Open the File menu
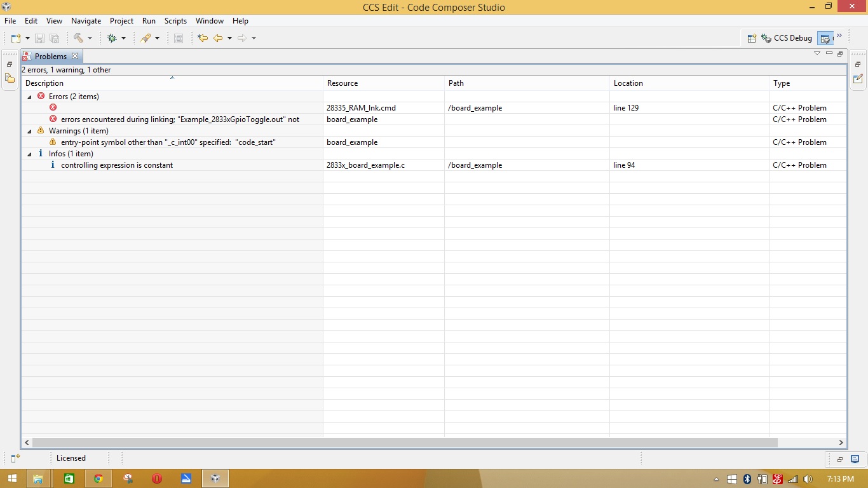 pos(10,21)
